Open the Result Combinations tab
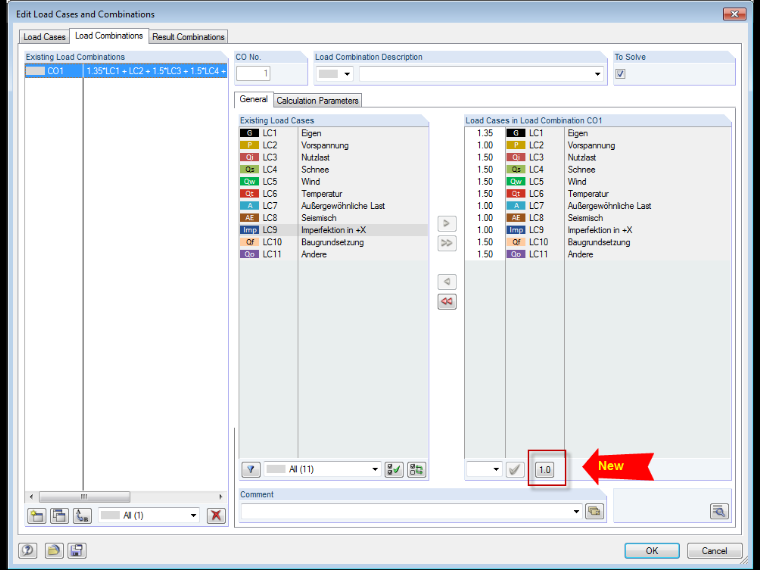 click(188, 37)
